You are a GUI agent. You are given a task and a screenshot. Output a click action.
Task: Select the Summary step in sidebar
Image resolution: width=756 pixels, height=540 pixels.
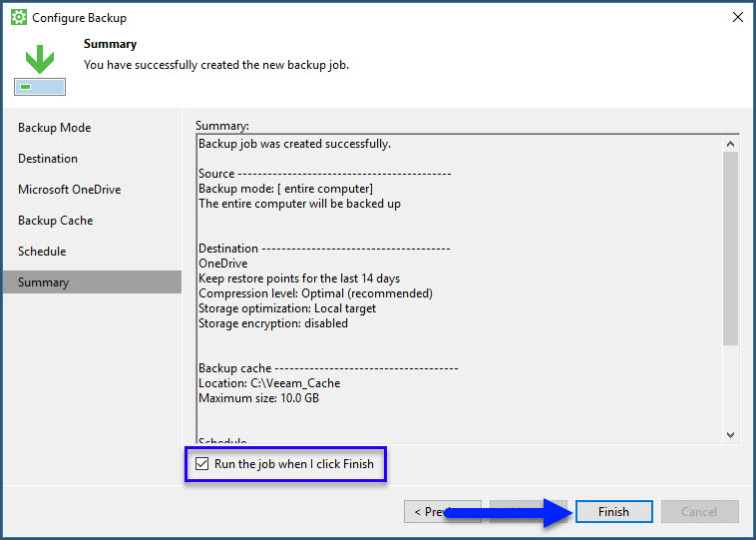coord(43,282)
